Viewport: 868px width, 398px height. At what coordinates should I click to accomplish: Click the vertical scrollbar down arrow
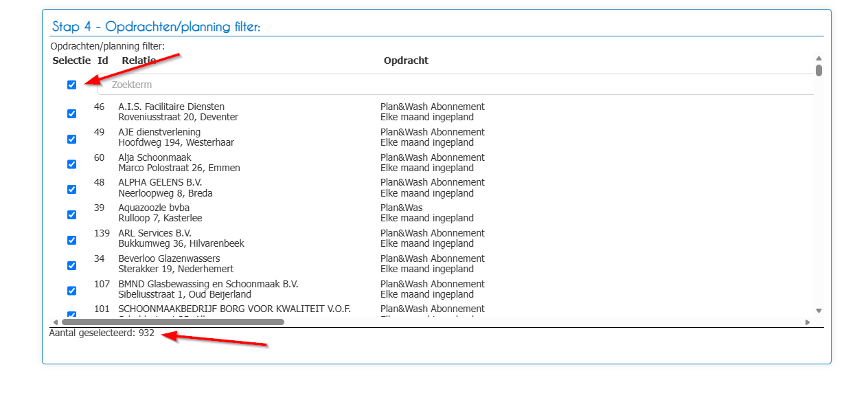point(819,311)
